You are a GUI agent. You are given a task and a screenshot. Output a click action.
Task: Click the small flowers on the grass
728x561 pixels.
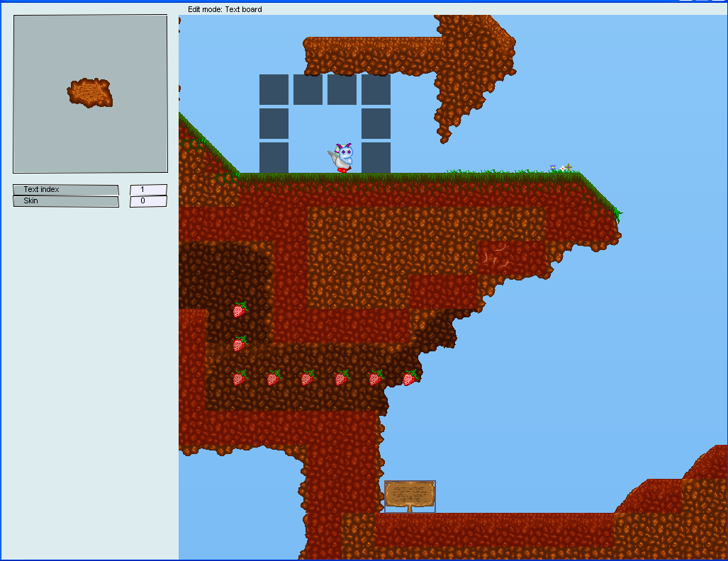[561, 168]
